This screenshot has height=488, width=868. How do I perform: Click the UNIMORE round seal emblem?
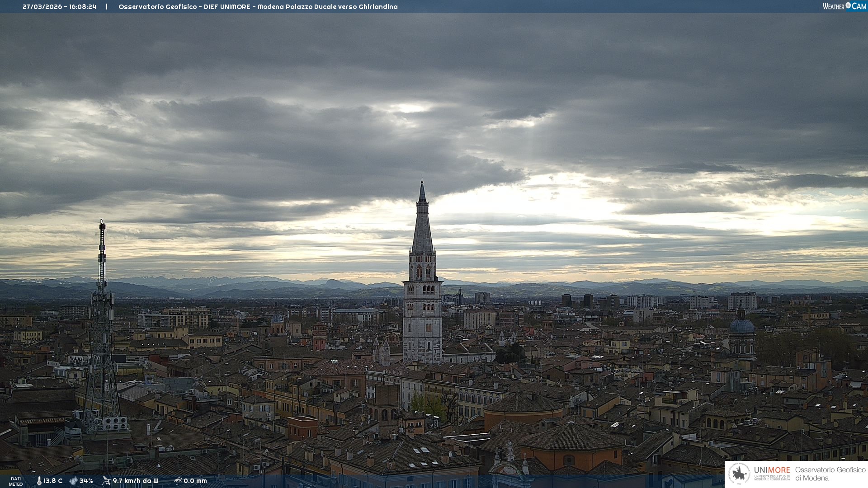(739, 474)
